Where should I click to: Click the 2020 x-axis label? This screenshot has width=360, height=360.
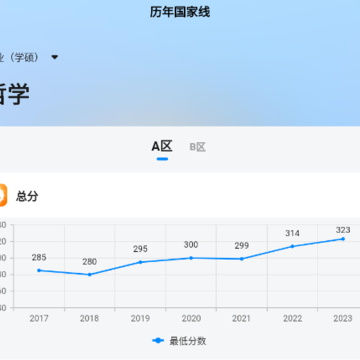click(191, 319)
